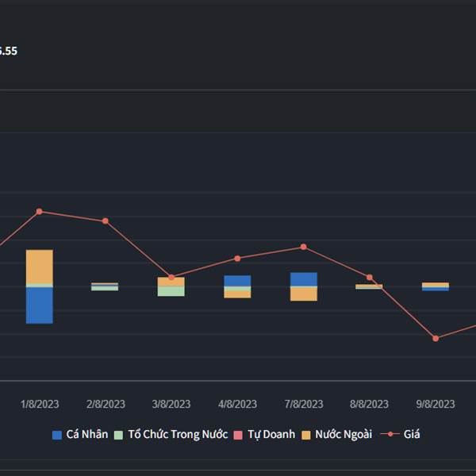
Task: Toggle the Cá Nhân legend series
Action: click(79, 434)
